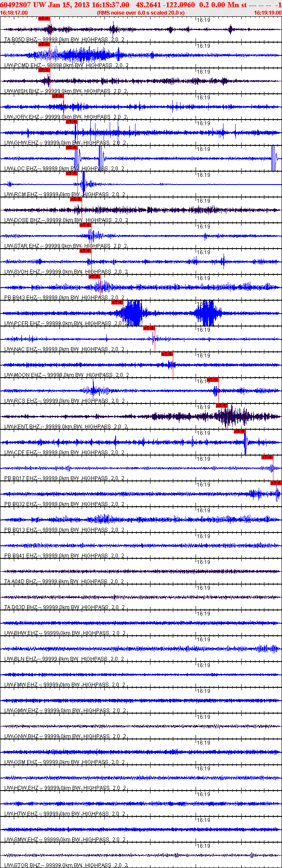
Task: Click the pick marker on UW RCS trace
Action: pos(213,380)
